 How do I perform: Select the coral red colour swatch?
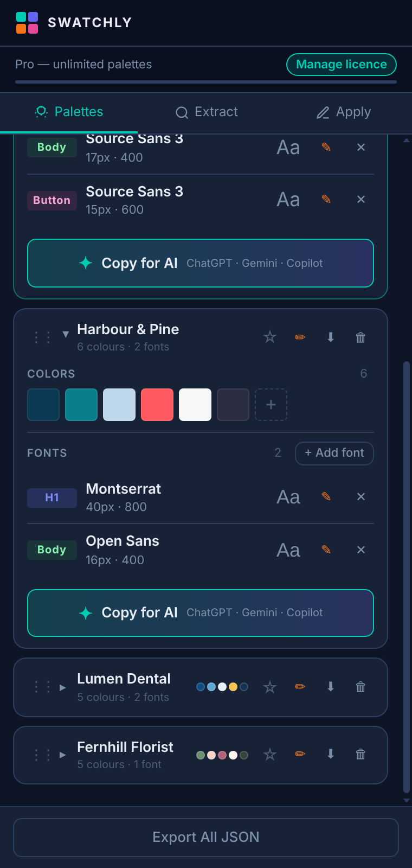(x=157, y=405)
